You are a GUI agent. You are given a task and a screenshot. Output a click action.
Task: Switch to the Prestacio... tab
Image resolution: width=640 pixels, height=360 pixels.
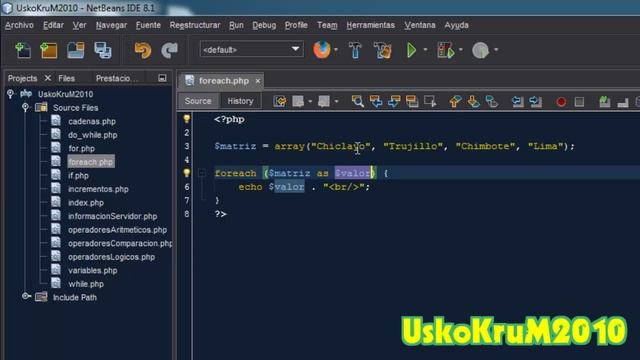[x=117, y=78]
